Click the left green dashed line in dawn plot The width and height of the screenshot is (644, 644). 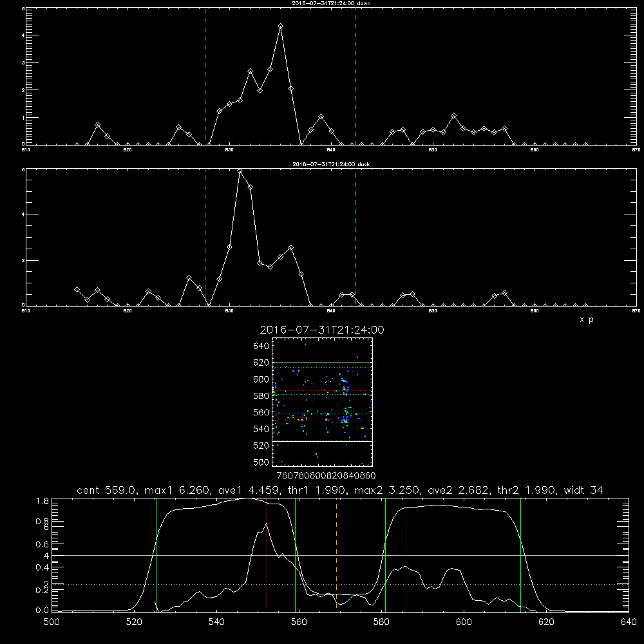(x=205, y=76)
